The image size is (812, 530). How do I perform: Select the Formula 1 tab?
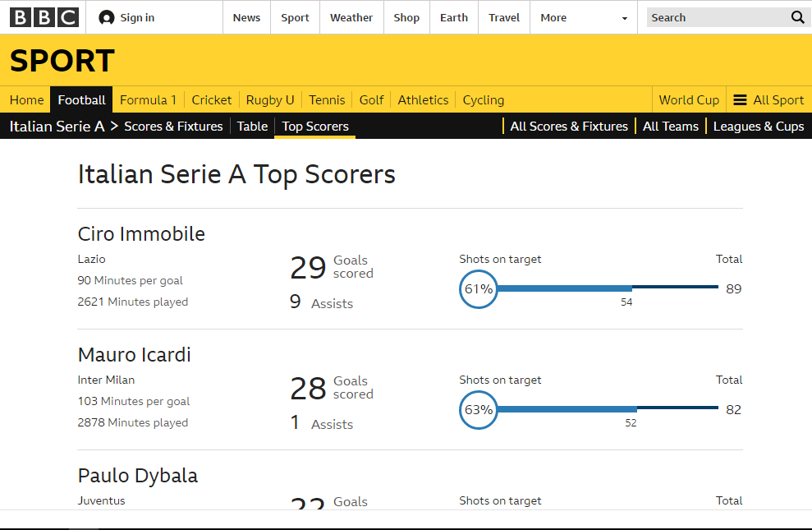(148, 100)
